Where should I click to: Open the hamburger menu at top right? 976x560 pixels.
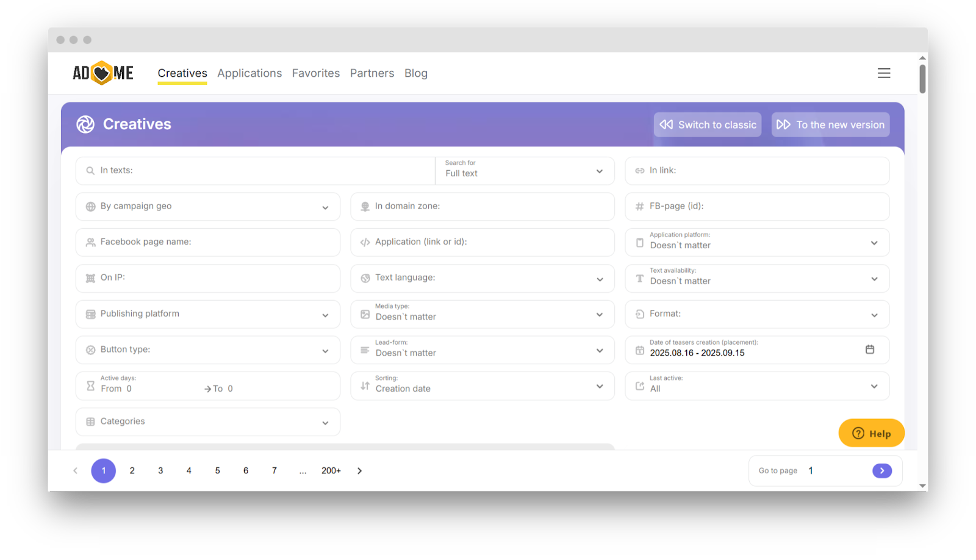point(884,73)
